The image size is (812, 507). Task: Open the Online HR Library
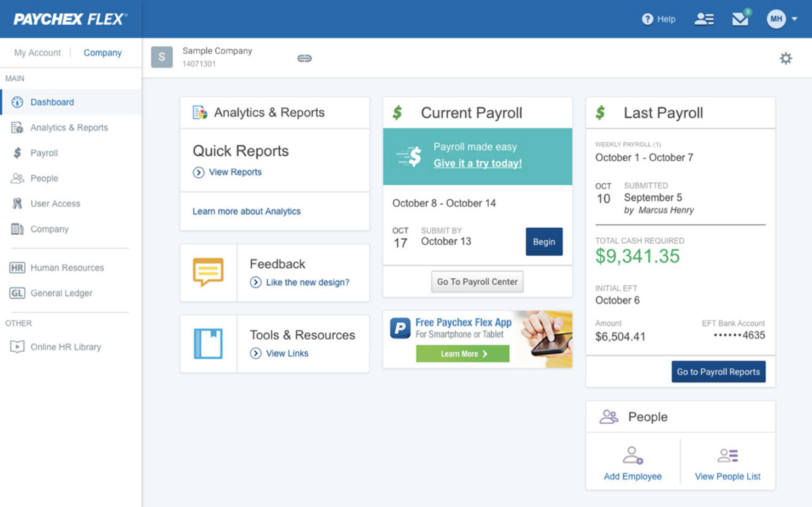coord(66,347)
